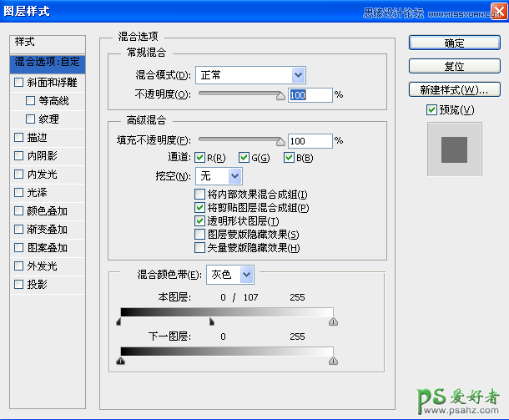Open the 外发光 settings label

coord(43,266)
